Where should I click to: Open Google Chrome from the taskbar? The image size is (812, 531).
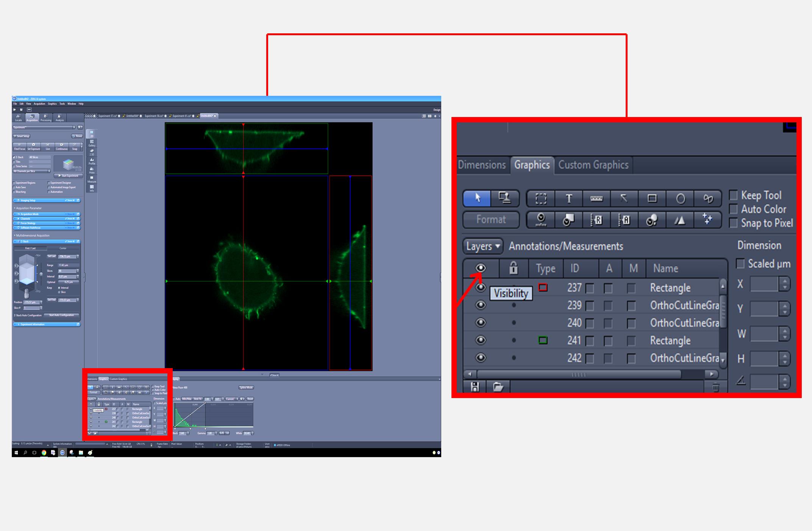pos(44,453)
